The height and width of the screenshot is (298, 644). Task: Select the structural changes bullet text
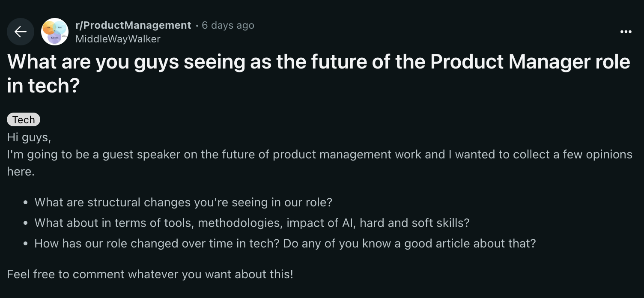183,202
